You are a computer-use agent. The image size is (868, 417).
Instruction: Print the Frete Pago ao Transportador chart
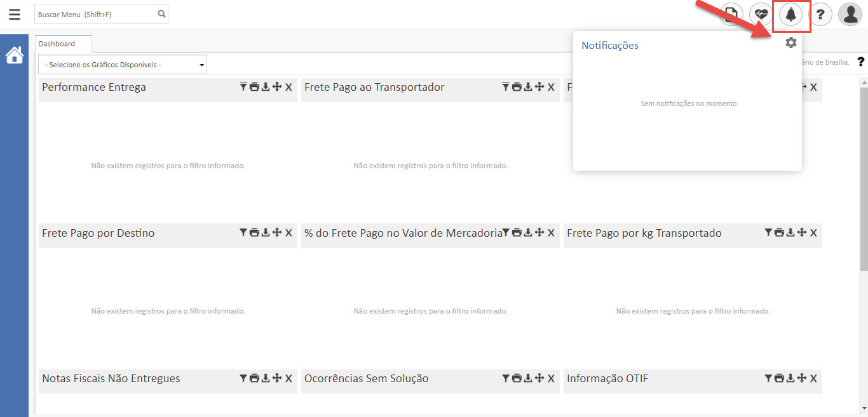coord(517,87)
